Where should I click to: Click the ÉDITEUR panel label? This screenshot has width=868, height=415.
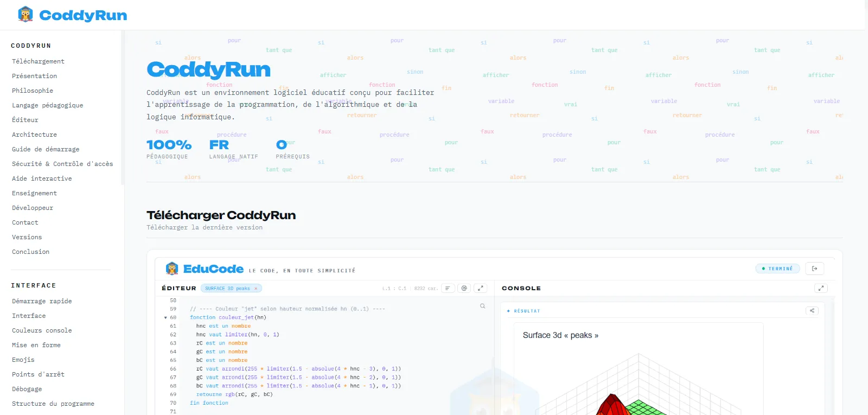(x=179, y=289)
